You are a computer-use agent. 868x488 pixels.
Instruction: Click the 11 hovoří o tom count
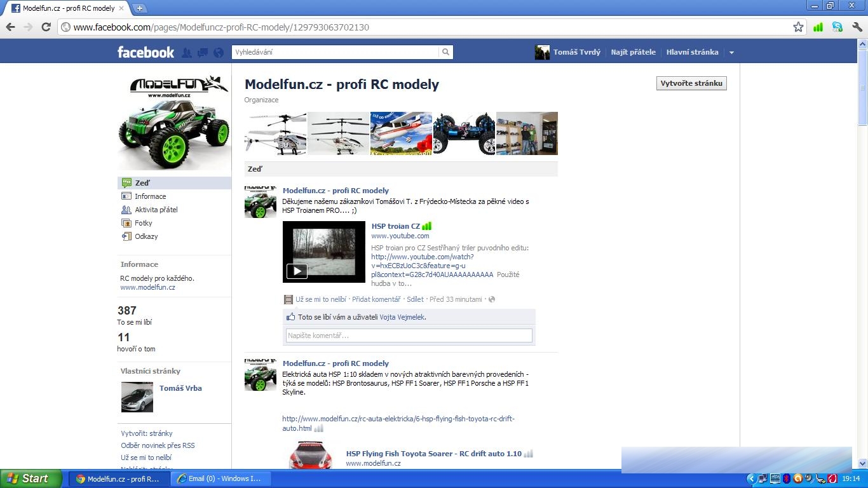136,342
